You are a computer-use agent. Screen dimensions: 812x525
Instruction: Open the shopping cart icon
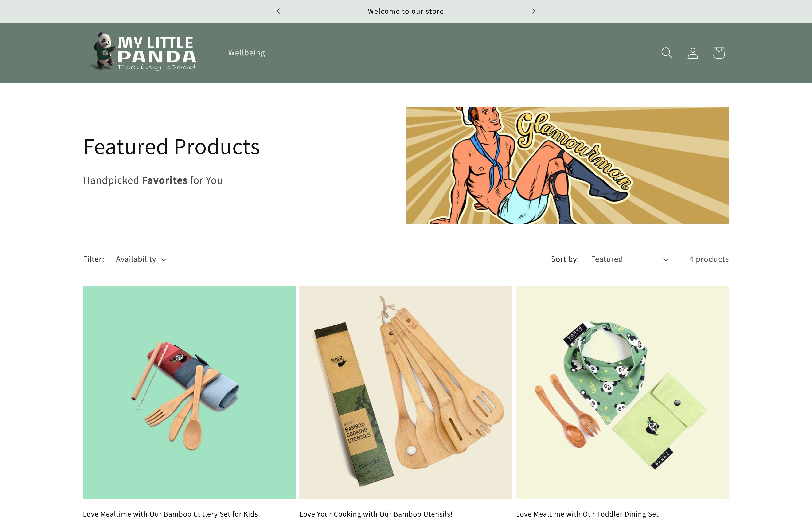[x=719, y=53]
